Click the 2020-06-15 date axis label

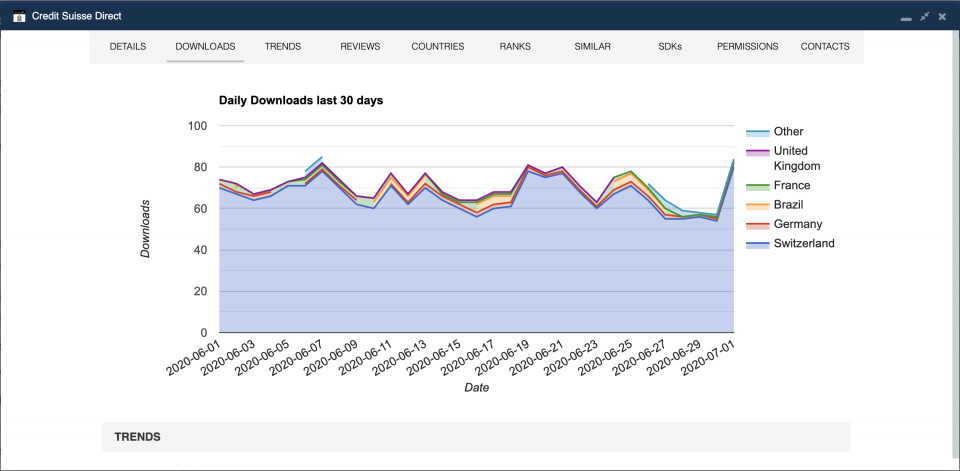(433, 358)
